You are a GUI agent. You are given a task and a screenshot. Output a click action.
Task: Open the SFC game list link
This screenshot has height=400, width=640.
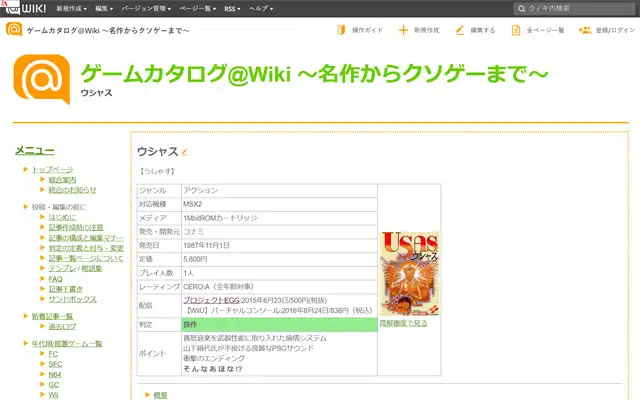(x=55, y=364)
